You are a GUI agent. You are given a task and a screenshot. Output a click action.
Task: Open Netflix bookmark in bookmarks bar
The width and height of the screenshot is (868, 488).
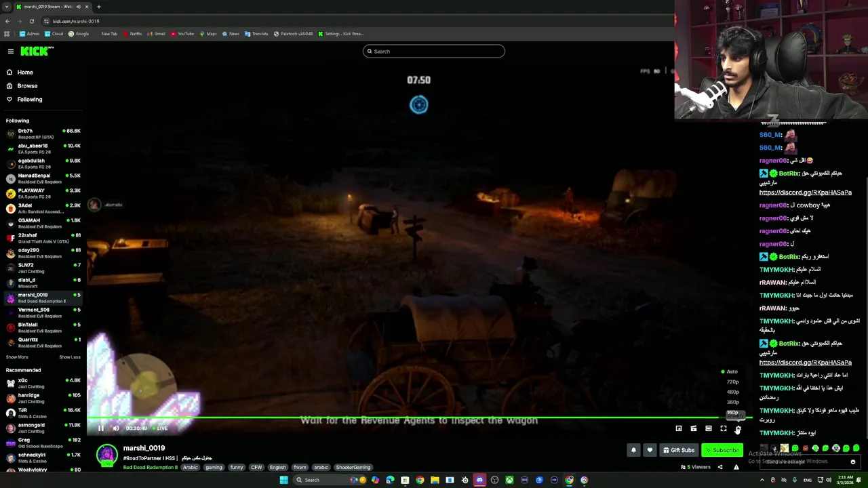(132, 34)
